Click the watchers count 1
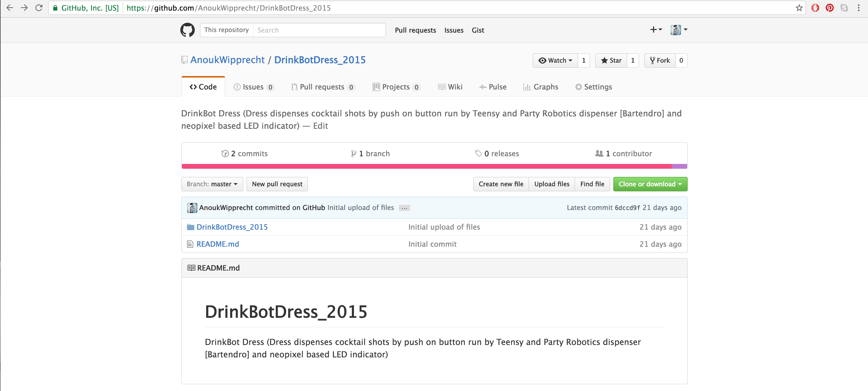The width and height of the screenshot is (868, 391). [x=584, y=61]
